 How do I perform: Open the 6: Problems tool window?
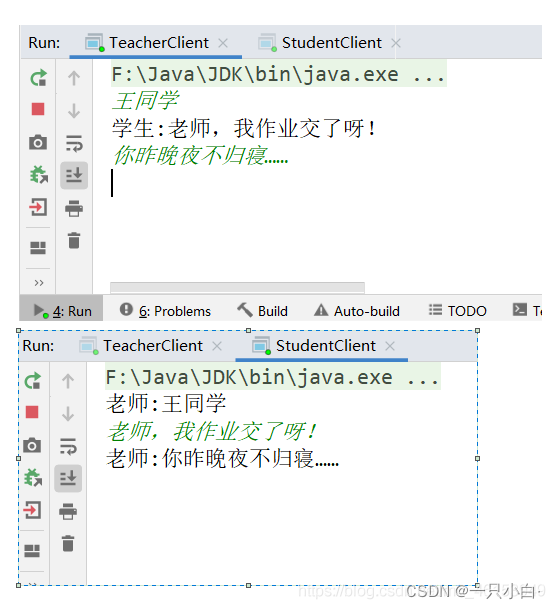(x=165, y=311)
